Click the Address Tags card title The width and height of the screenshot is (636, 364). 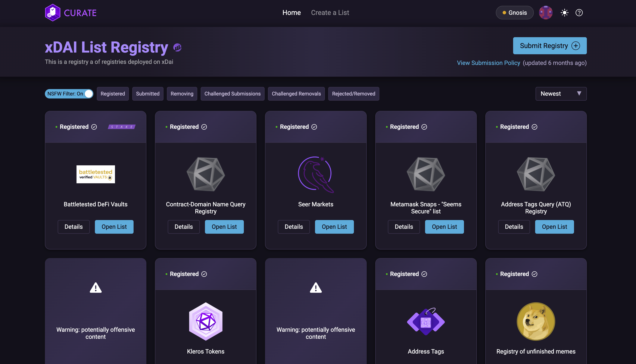click(426, 351)
